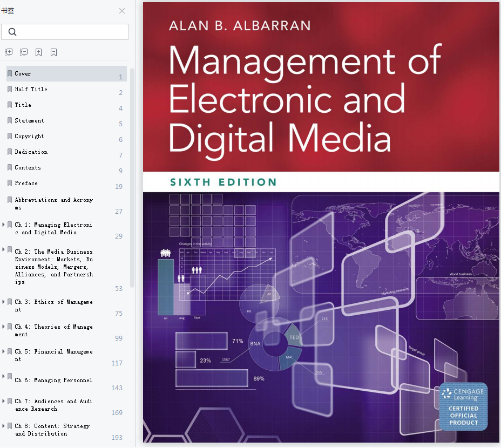This screenshot has width=501, height=448.
Task: Go to Ch 3: Ethics of Management
Action: click(x=53, y=306)
